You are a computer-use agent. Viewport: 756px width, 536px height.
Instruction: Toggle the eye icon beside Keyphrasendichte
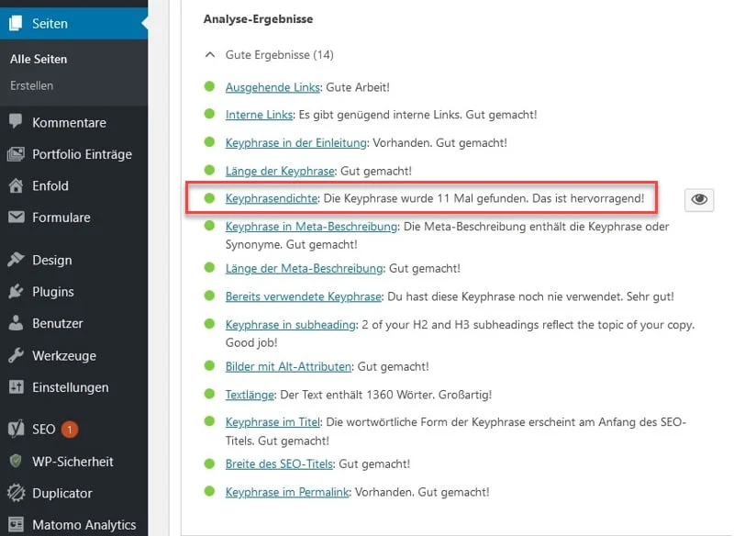pos(699,199)
